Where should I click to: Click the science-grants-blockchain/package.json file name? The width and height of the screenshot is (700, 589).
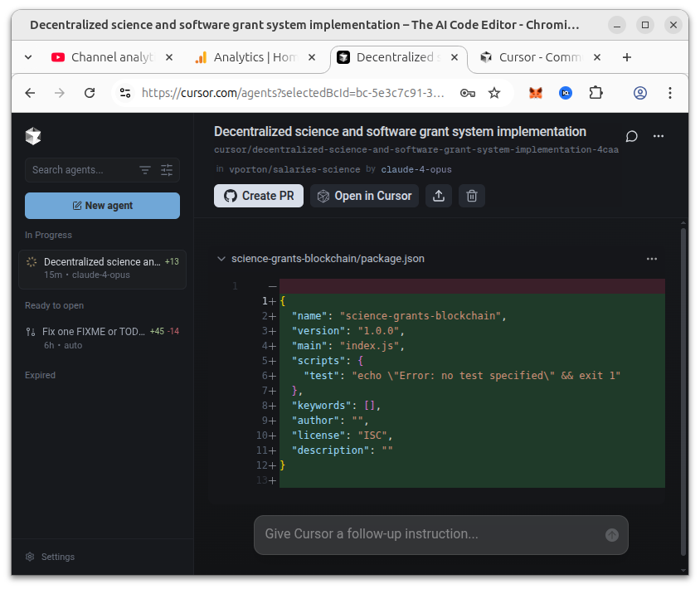328,259
